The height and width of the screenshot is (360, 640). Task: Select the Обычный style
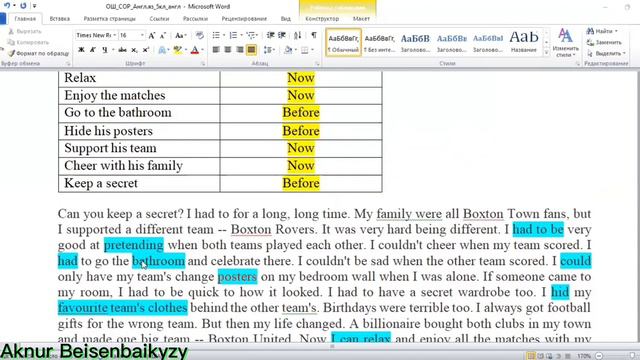pos(343,42)
